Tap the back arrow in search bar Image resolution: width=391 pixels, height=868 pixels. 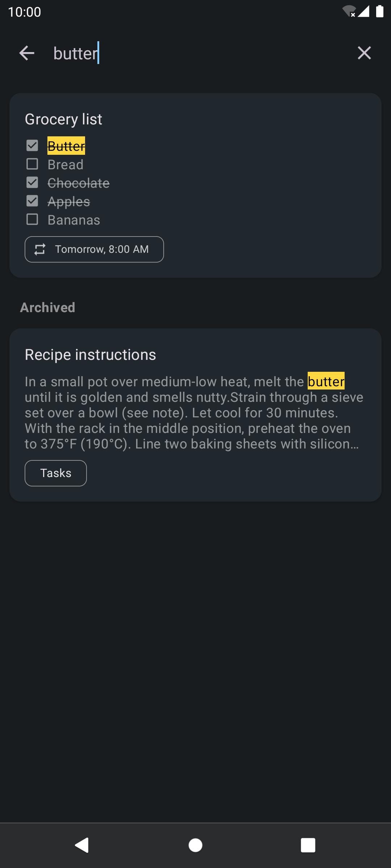[27, 53]
